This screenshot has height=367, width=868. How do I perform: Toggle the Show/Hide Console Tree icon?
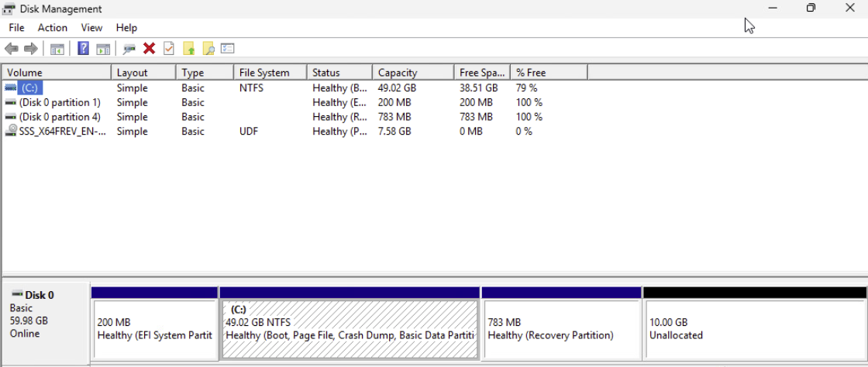point(57,49)
